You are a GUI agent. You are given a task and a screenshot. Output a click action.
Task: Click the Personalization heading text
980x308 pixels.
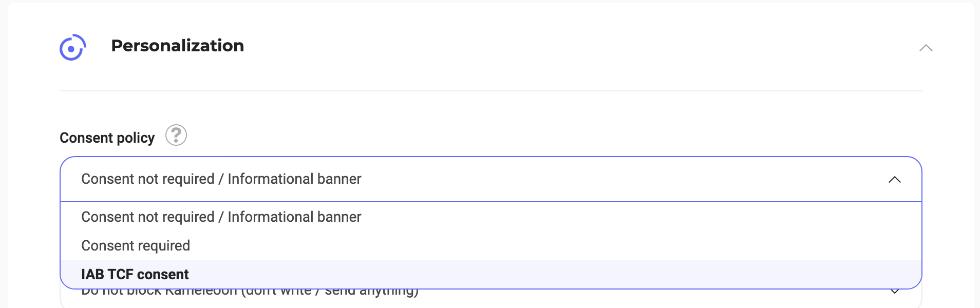point(177,46)
